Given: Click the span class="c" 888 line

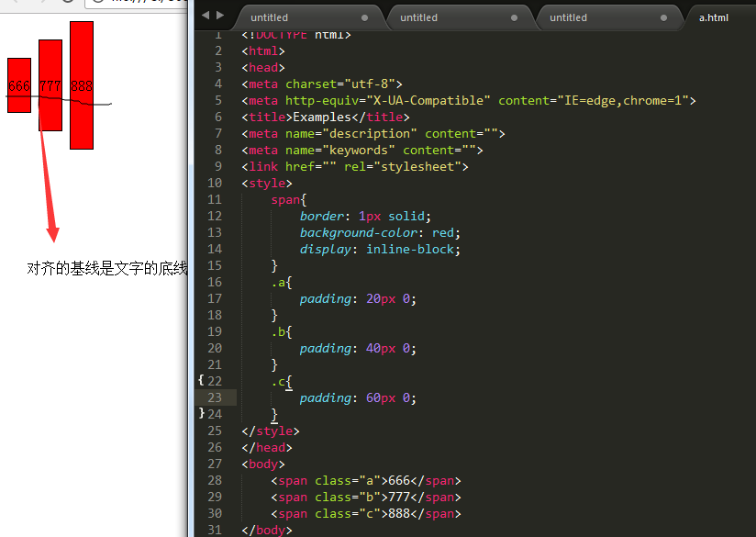Looking at the screenshot, I should point(366,513).
